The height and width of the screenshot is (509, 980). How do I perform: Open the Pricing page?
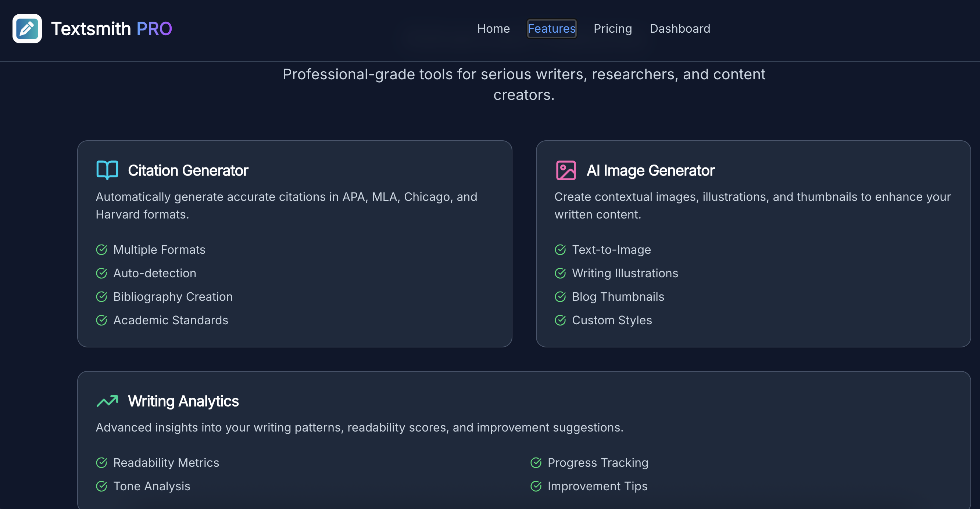pyautogui.click(x=612, y=29)
